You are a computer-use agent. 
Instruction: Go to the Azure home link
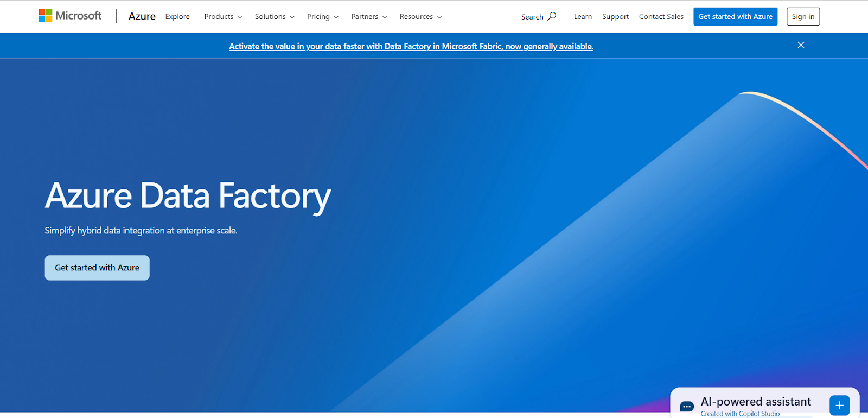(x=142, y=16)
